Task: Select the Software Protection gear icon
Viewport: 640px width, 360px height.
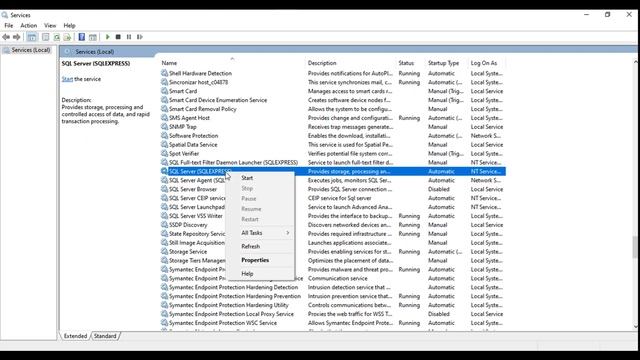Action: coord(164,136)
